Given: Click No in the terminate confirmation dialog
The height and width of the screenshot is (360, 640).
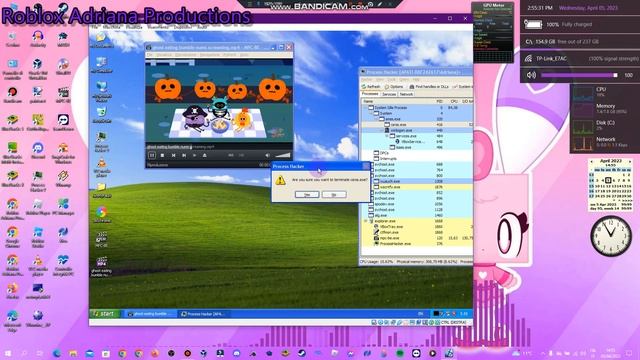Looking at the screenshot, I should coord(334,195).
